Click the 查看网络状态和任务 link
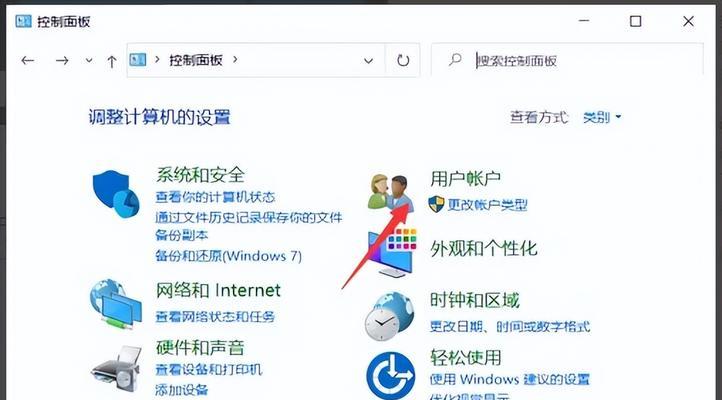This screenshot has height=400, width=722. pyautogui.click(x=215, y=317)
